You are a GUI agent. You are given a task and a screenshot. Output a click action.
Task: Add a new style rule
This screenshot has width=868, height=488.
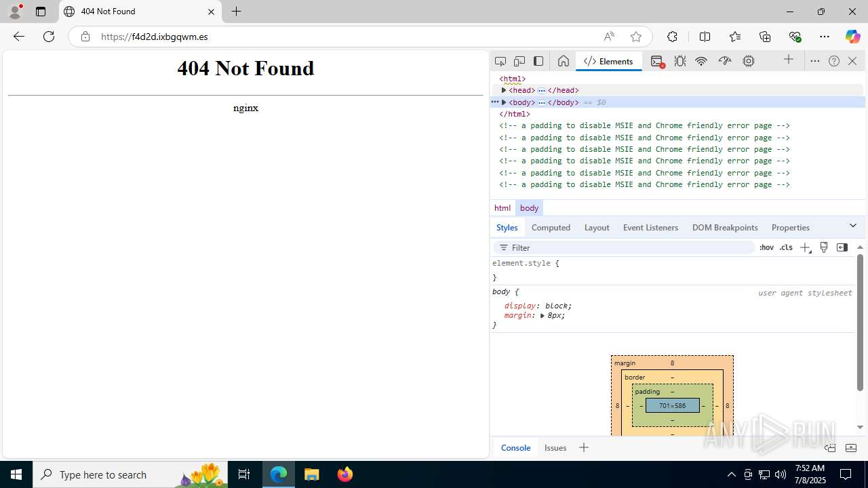805,248
